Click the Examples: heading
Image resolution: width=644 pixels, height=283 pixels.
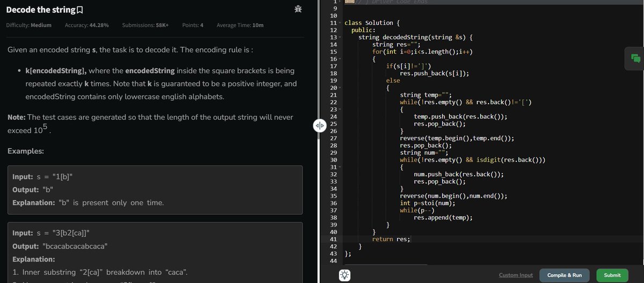(x=25, y=151)
